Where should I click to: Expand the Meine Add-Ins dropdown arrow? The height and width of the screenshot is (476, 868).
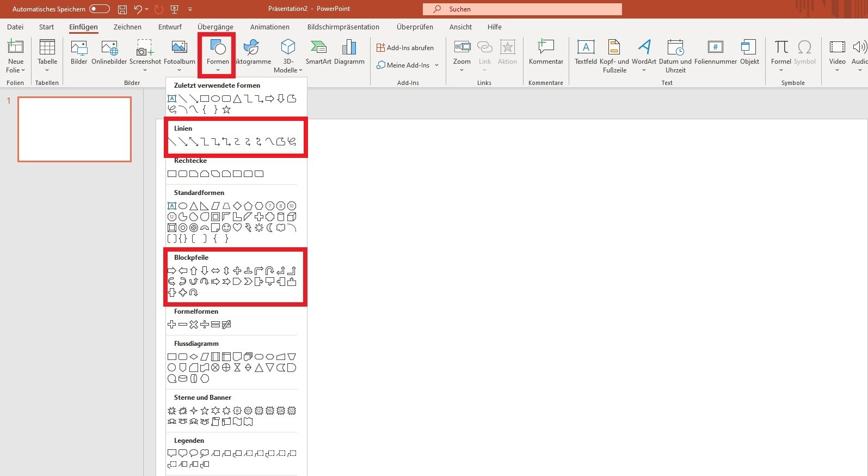436,65
